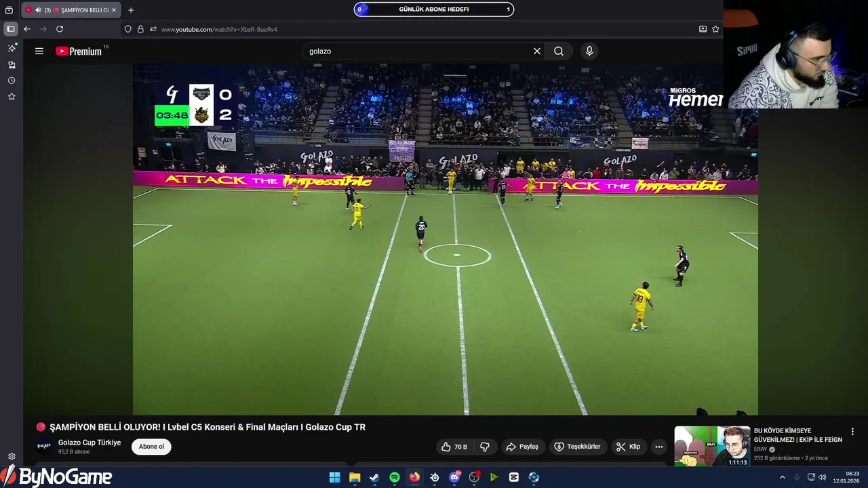Open options menu for ERAY video
The image size is (868, 488).
coord(852,432)
